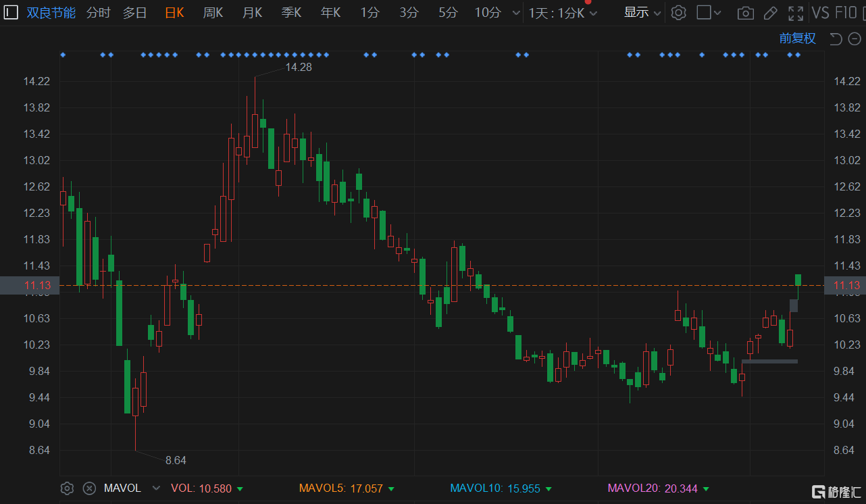Screen dimensions: 866x504
Task: Switch to 多日 multi-day view
Action: (135, 12)
